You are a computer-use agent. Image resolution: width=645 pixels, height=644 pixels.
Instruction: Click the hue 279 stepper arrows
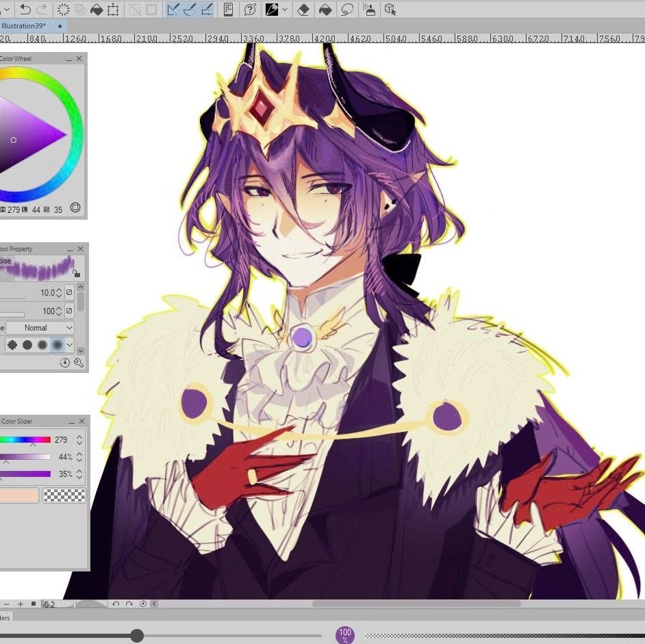[x=79, y=440]
